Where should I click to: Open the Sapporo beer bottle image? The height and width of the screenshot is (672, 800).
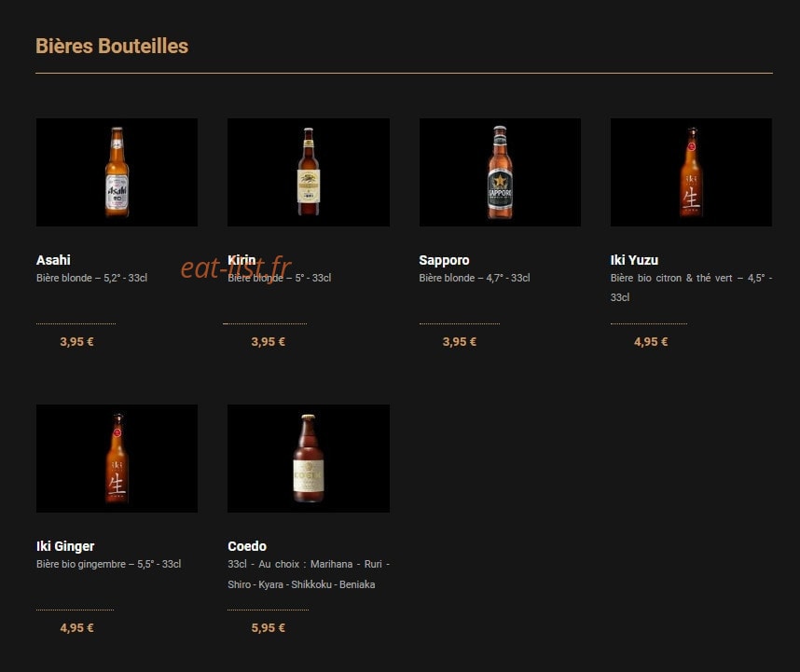[x=500, y=172]
